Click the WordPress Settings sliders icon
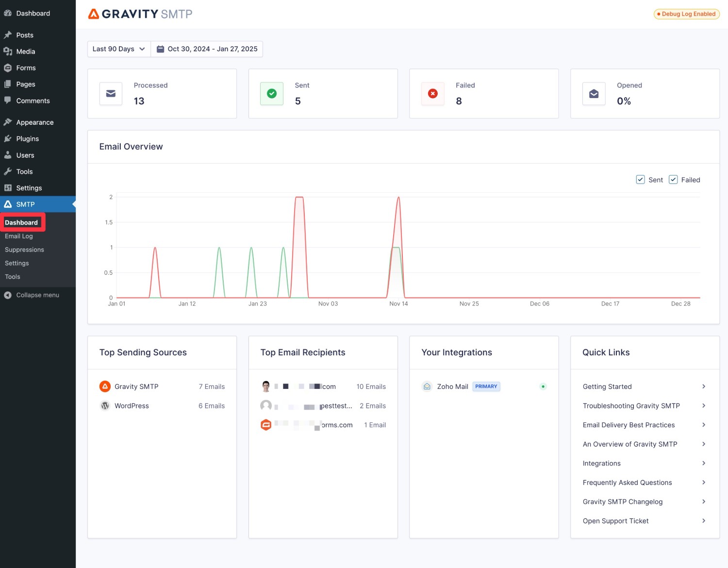The height and width of the screenshot is (568, 728). pyautogui.click(x=8, y=188)
